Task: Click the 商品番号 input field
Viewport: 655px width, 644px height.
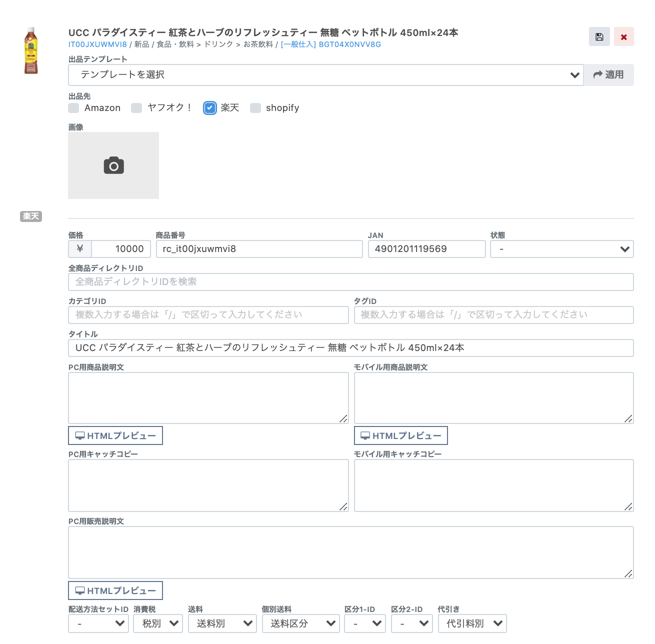Action: 259,249
